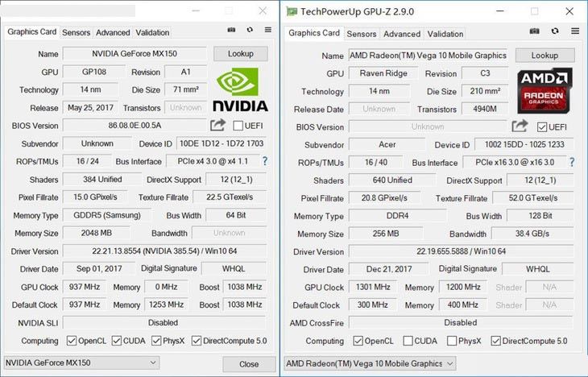The width and height of the screenshot is (588, 377).
Task: Toggle PhysX checkbox in AMD window
Action: pos(452,341)
